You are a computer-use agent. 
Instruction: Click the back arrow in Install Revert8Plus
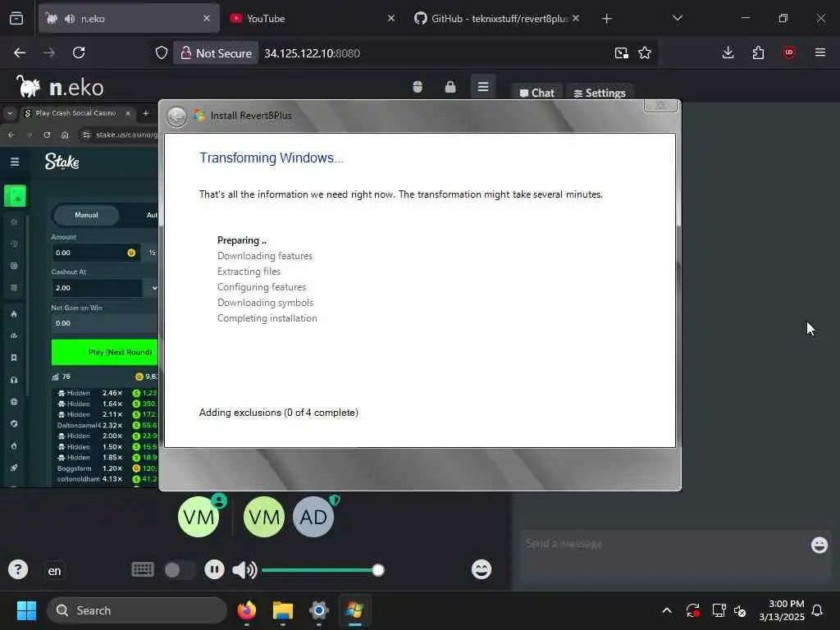pos(177,116)
